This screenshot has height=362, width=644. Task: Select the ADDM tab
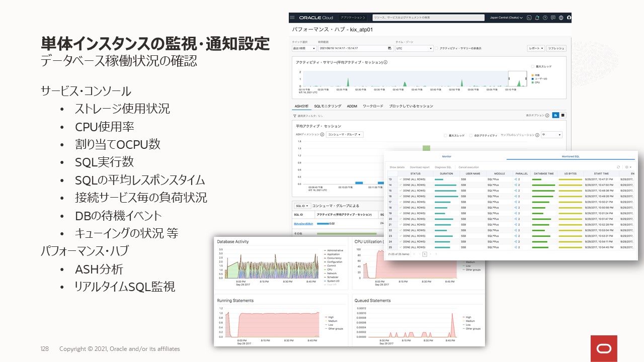pos(352,106)
